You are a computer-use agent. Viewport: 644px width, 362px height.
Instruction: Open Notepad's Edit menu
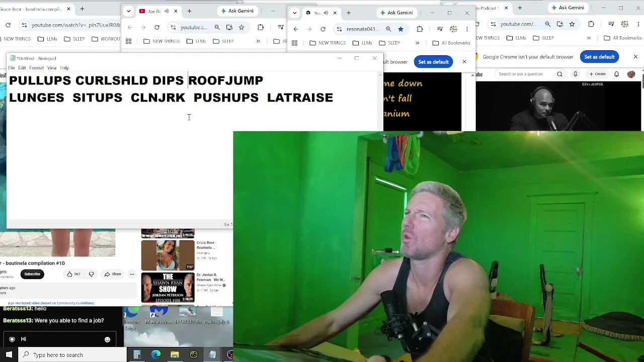[22, 68]
